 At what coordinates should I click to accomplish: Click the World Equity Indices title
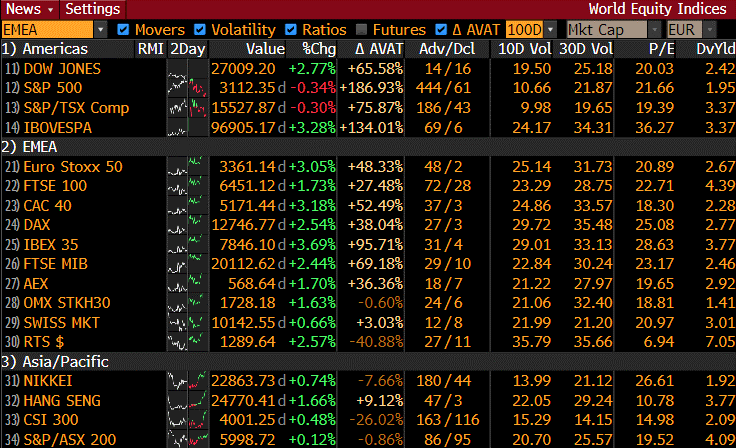(x=658, y=9)
